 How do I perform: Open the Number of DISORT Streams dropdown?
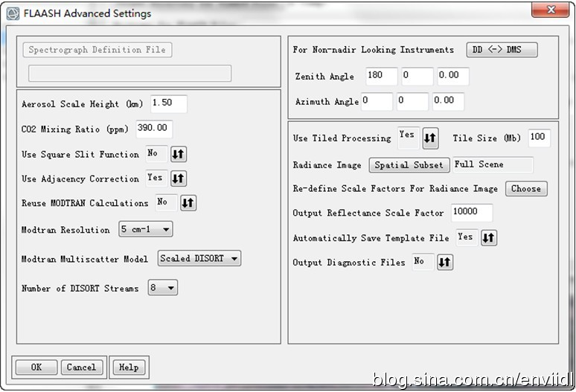[163, 288]
